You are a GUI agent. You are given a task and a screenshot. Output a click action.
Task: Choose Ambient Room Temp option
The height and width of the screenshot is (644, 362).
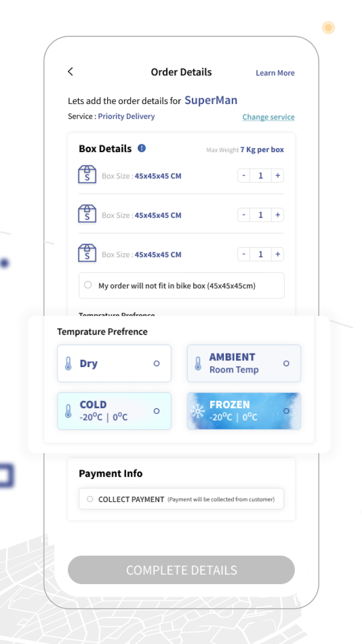244,363
